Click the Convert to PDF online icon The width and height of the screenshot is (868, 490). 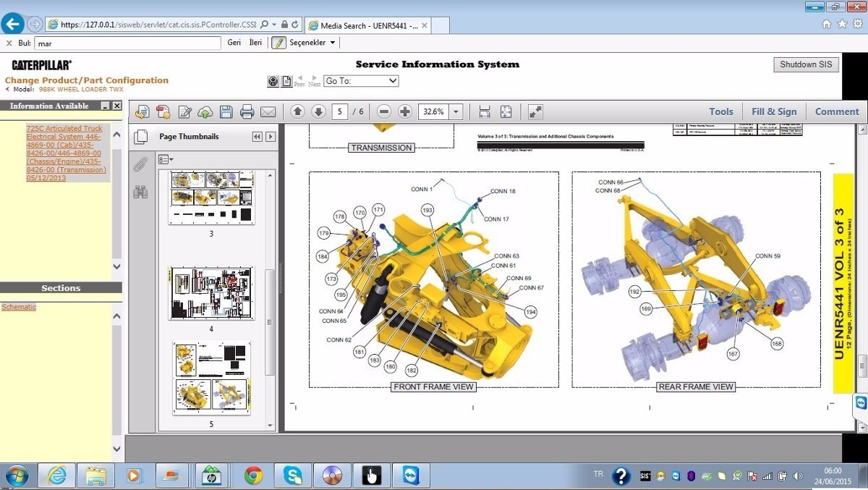(142, 111)
